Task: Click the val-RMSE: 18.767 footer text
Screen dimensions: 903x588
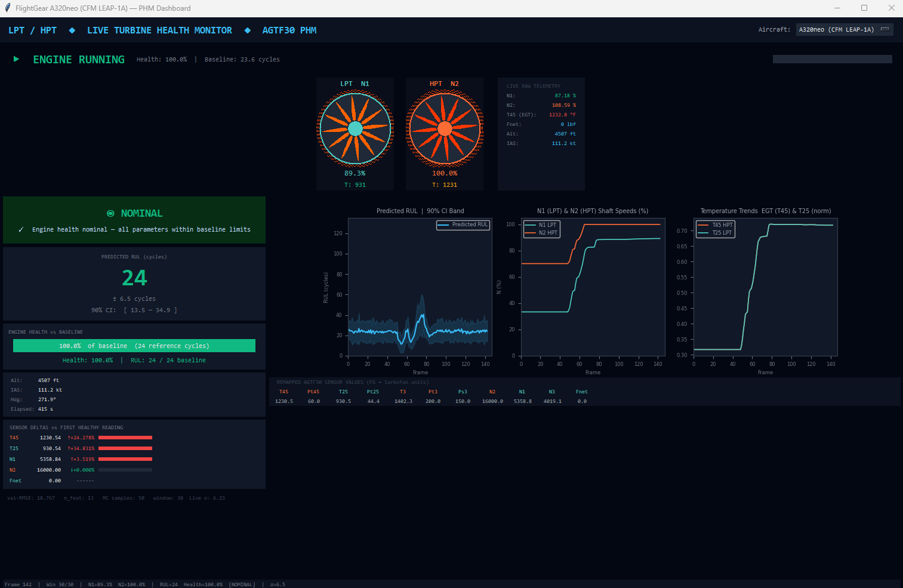Action: [x=31, y=498]
